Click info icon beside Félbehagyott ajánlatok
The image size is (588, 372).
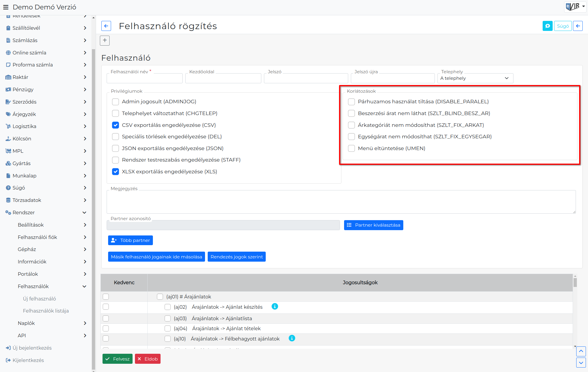[x=292, y=338]
